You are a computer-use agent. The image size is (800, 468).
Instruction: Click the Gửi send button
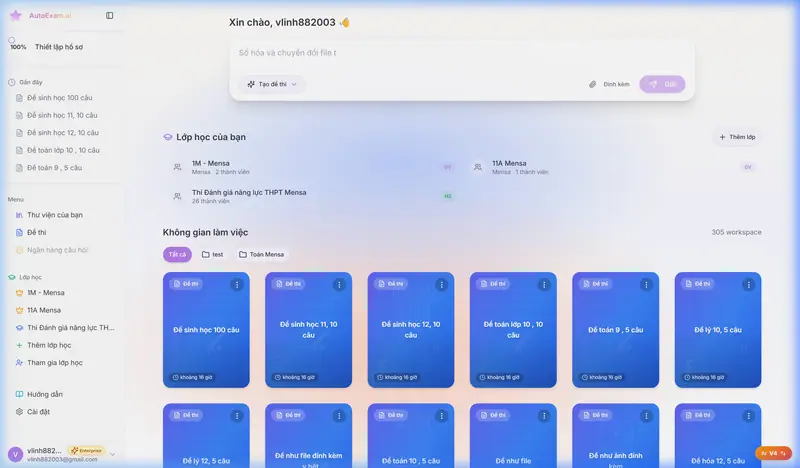[662, 84]
